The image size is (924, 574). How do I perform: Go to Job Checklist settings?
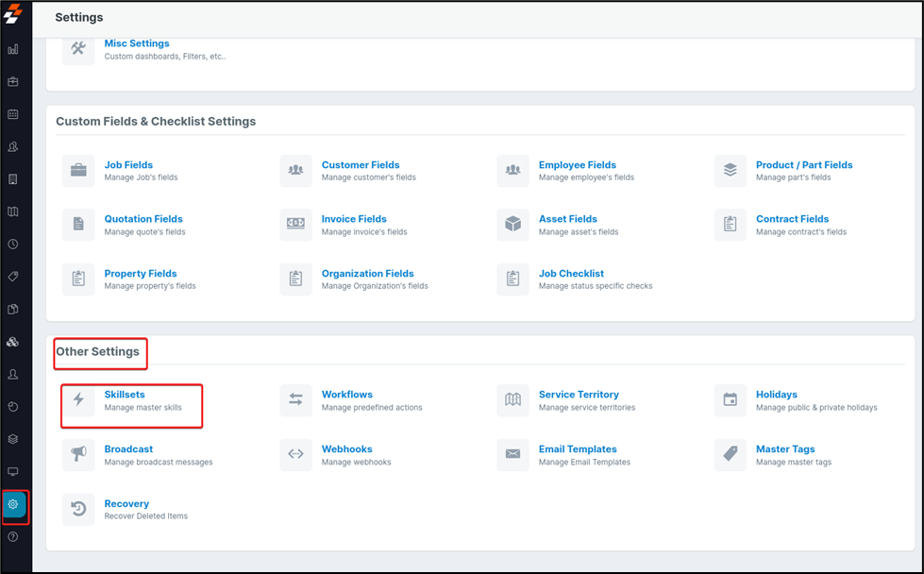[571, 274]
